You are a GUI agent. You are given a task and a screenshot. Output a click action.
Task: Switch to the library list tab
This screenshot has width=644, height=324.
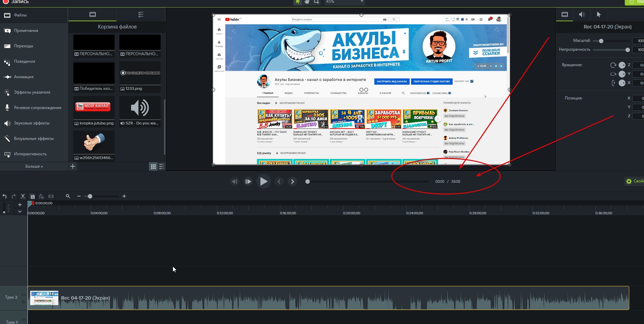[141, 14]
